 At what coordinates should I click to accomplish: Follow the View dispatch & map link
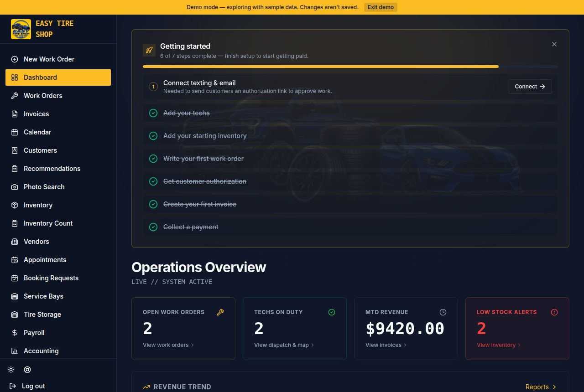tap(284, 345)
